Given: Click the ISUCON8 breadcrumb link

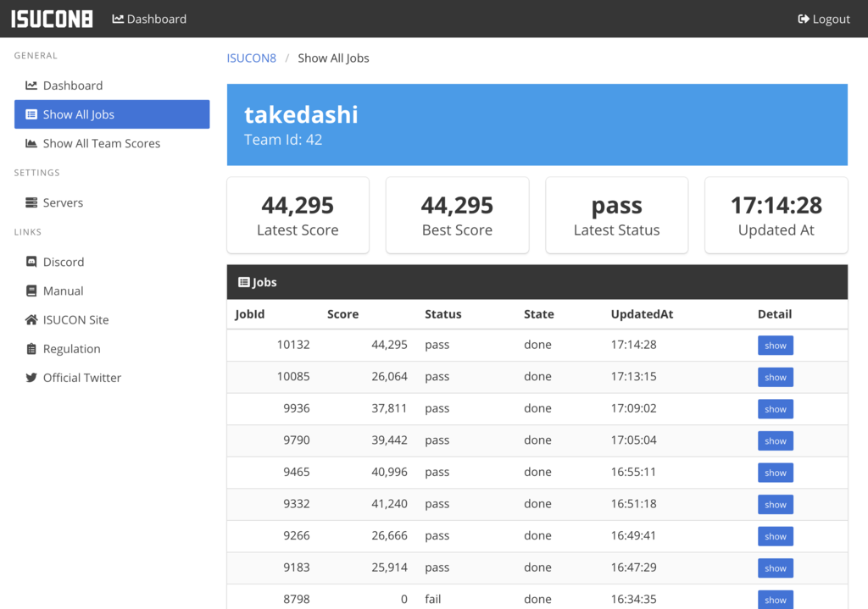Looking at the screenshot, I should click(x=251, y=58).
